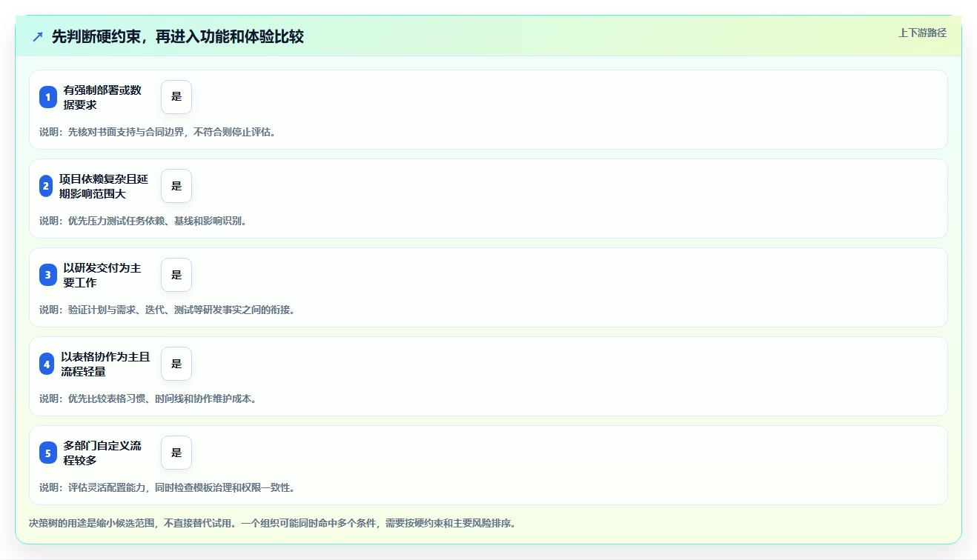
Task: Click condition text 有强制部署或数据要求
Action: 102,97
